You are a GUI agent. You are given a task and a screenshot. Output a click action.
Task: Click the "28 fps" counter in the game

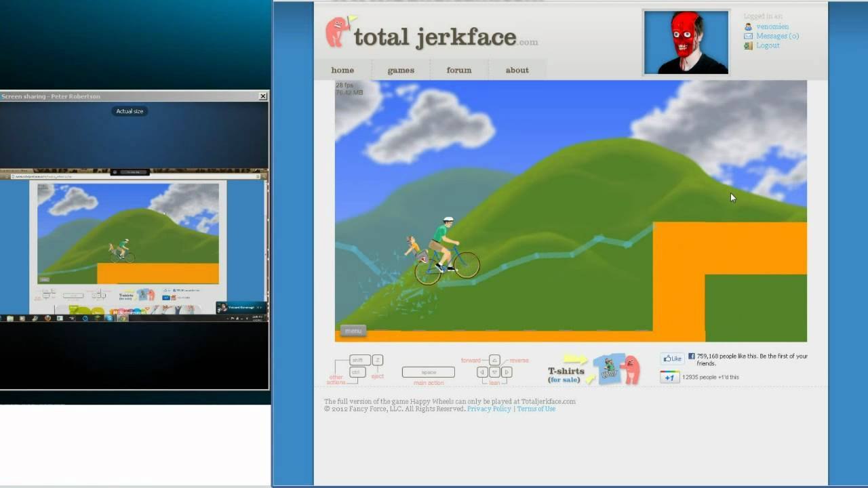(345, 85)
